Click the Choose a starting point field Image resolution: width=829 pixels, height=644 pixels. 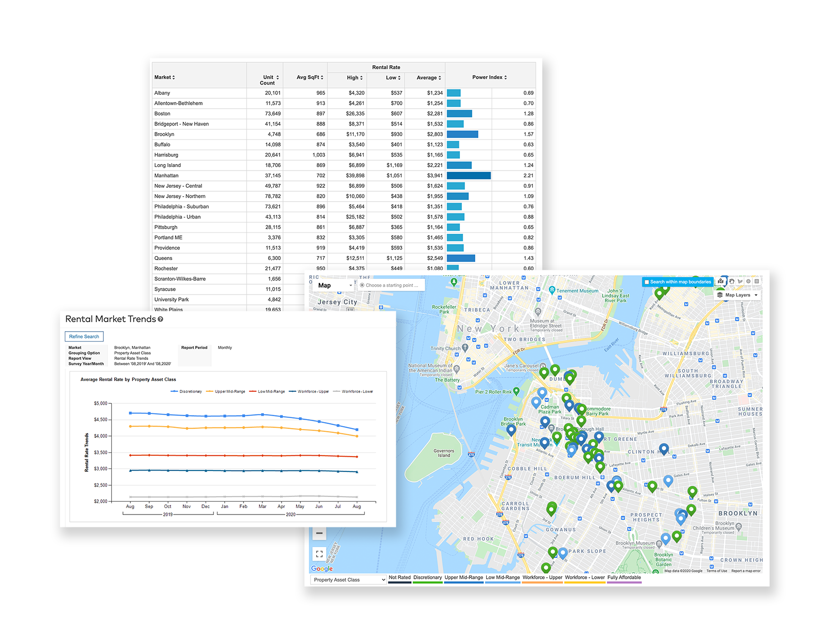tap(391, 286)
